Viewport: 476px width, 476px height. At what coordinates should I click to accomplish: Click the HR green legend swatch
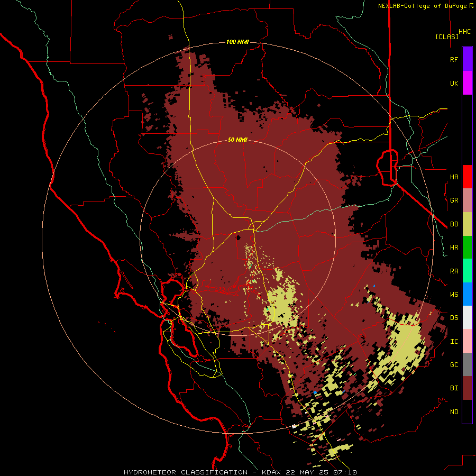(467, 248)
